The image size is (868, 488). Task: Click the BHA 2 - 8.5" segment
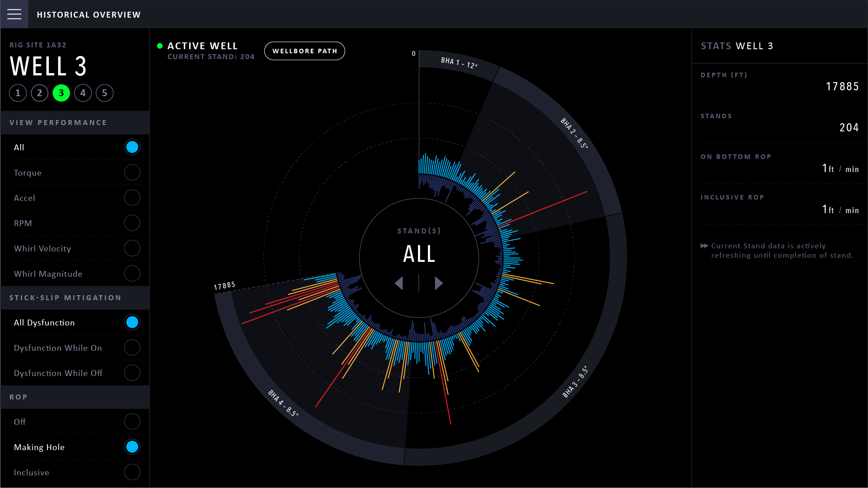[574, 133]
